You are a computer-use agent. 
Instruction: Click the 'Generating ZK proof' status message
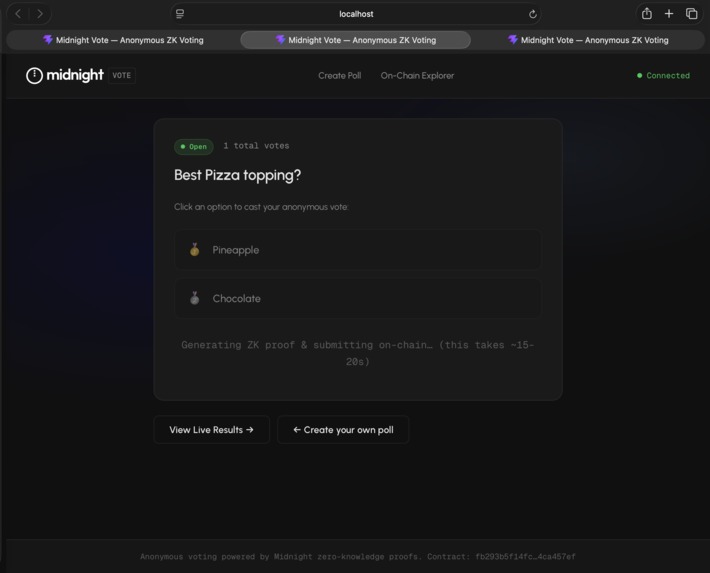pyautogui.click(x=357, y=353)
